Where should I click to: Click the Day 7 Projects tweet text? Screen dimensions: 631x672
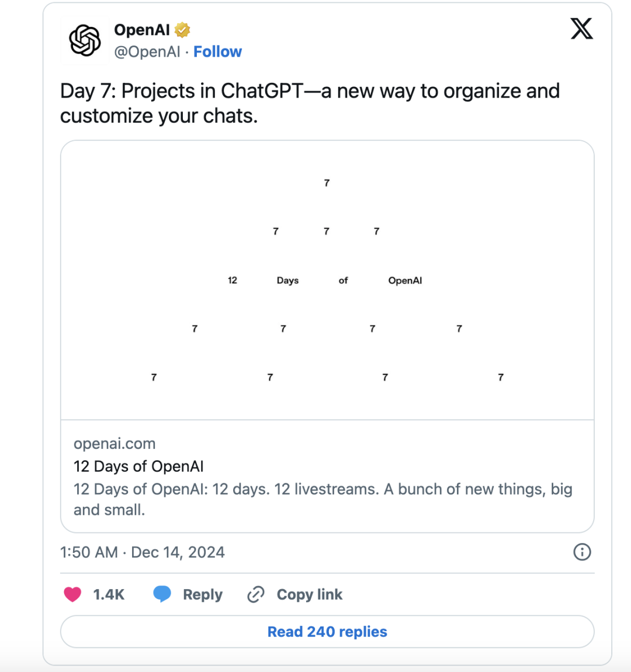[310, 103]
